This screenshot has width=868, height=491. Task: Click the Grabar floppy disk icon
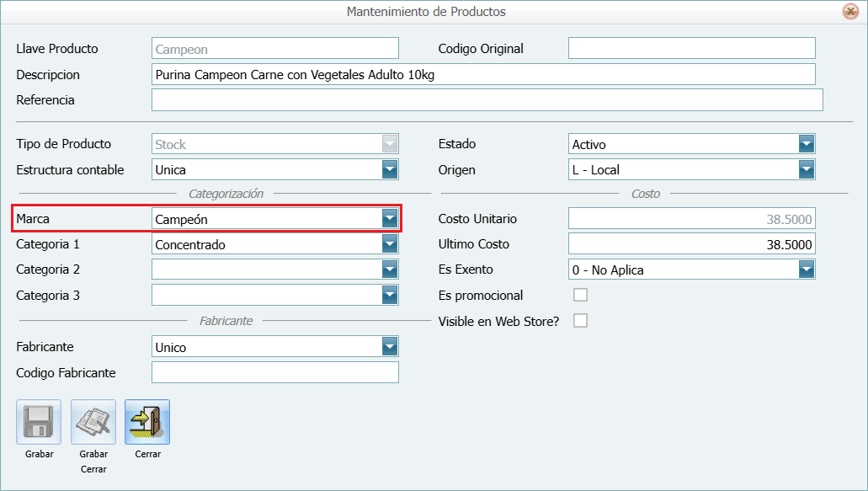[39, 422]
